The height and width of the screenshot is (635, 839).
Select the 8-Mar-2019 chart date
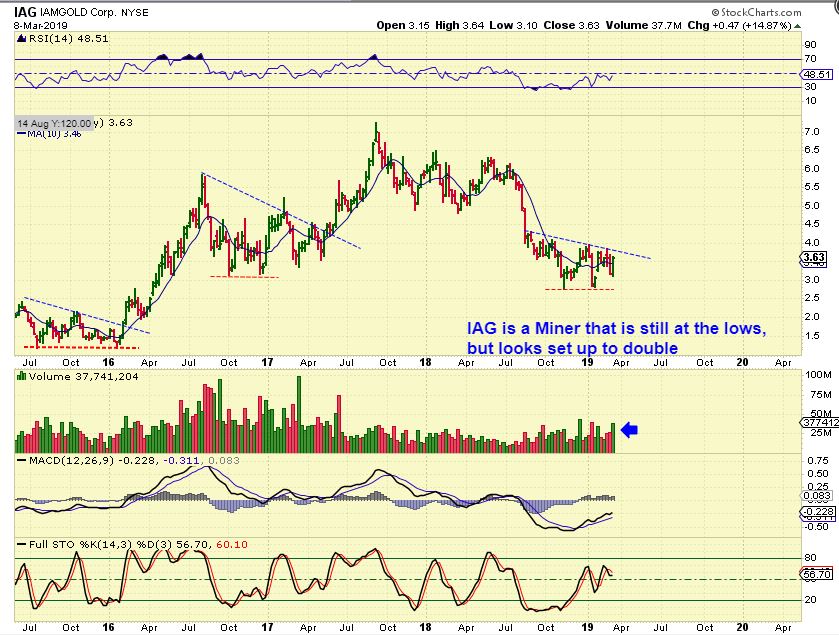point(41,25)
